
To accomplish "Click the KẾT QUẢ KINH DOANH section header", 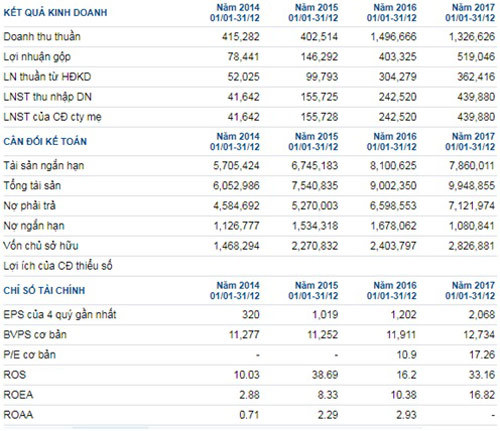I will coord(55,13).
